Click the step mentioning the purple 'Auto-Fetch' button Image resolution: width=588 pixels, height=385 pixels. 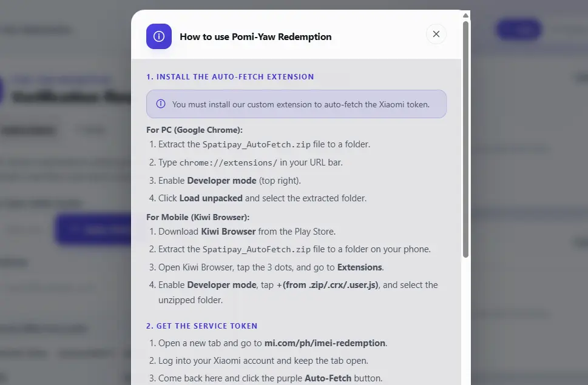(270, 378)
